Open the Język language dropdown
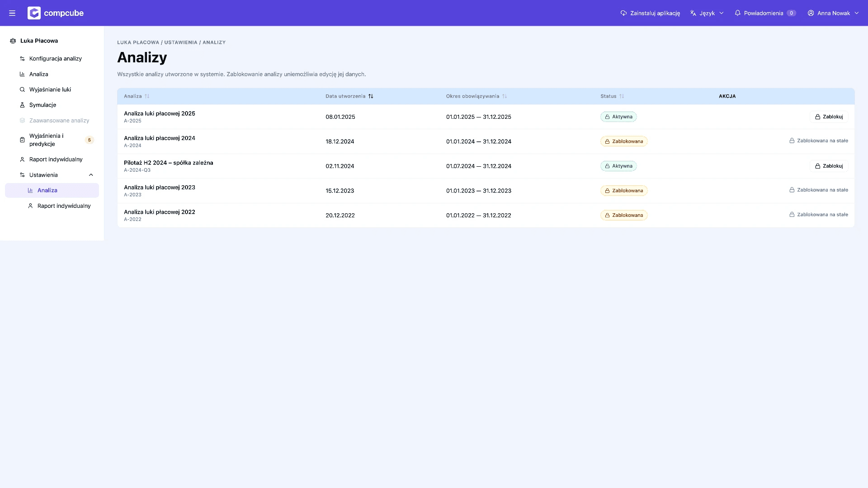This screenshot has width=868, height=488. tap(707, 13)
